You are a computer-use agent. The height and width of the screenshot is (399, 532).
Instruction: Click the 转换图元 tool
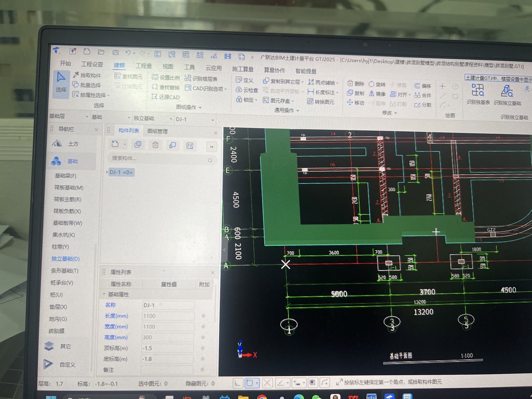click(x=321, y=102)
